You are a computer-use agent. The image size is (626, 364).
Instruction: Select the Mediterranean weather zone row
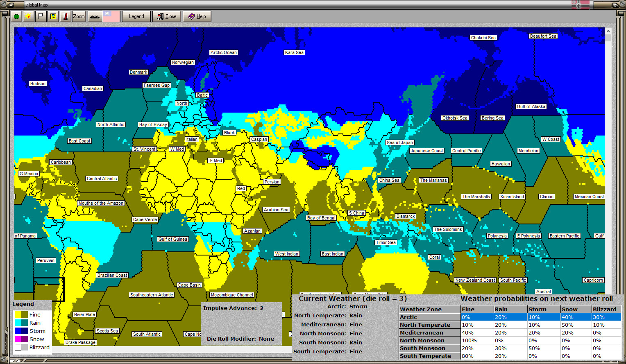[510, 333]
